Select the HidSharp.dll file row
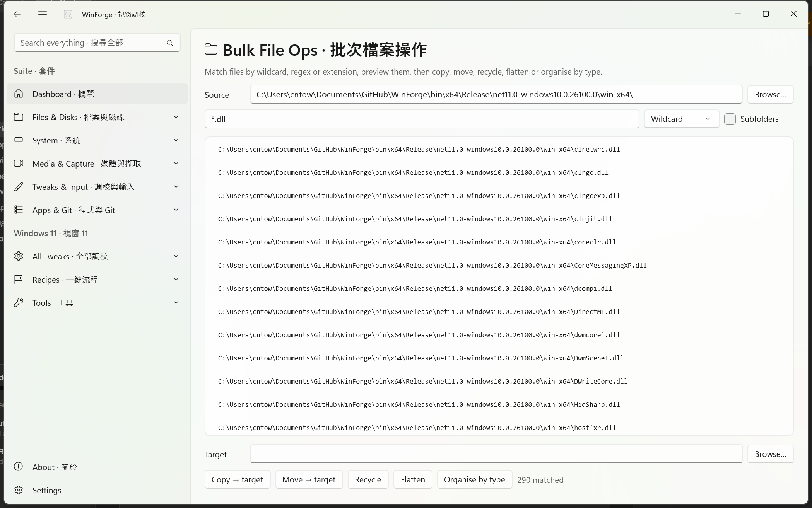This screenshot has height=508, width=812. [x=499, y=404]
